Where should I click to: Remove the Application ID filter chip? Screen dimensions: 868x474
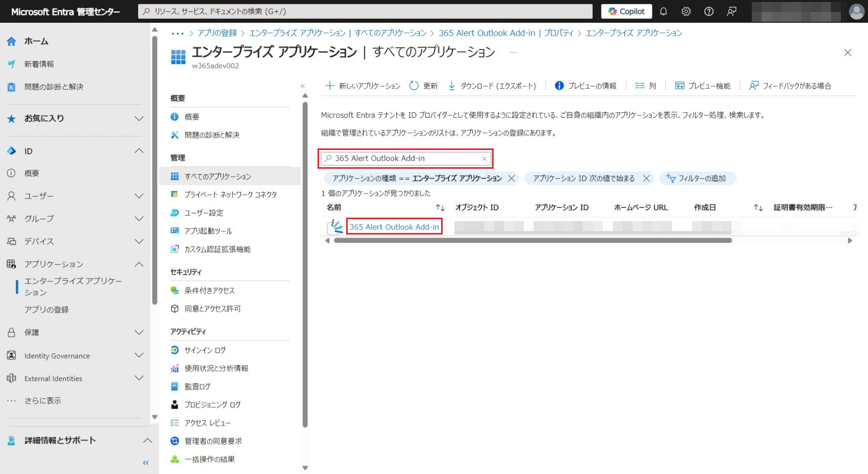[646, 178]
